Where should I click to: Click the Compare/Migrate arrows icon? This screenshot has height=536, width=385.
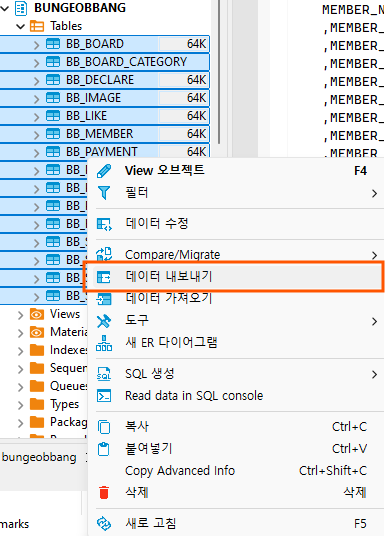click(104, 255)
